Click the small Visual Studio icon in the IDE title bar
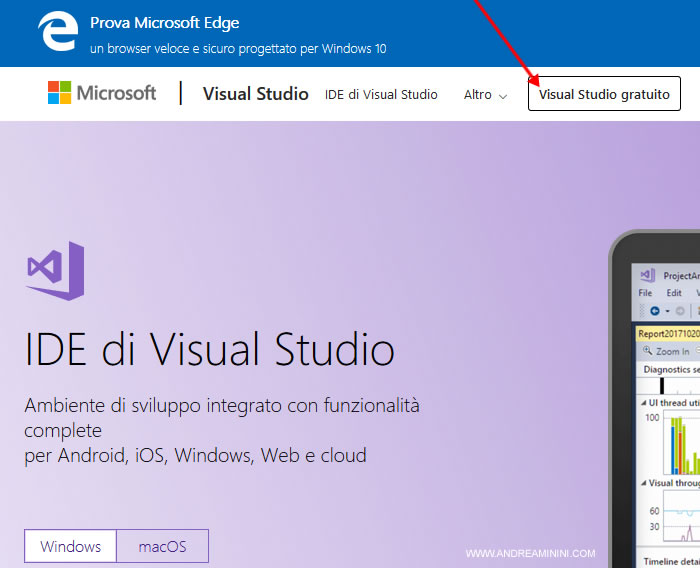This screenshot has width=700, height=568. pos(647,275)
